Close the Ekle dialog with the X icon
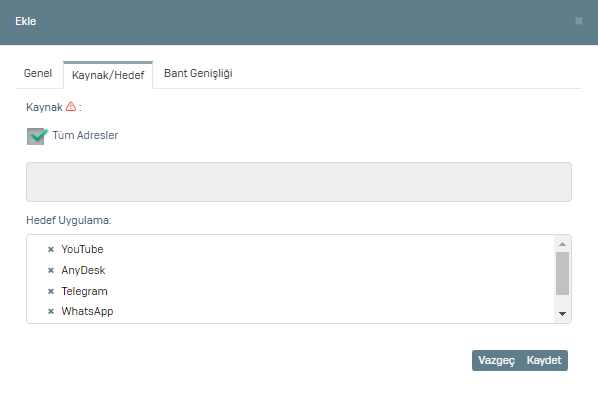This screenshot has width=598, height=398. pyautogui.click(x=579, y=21)
